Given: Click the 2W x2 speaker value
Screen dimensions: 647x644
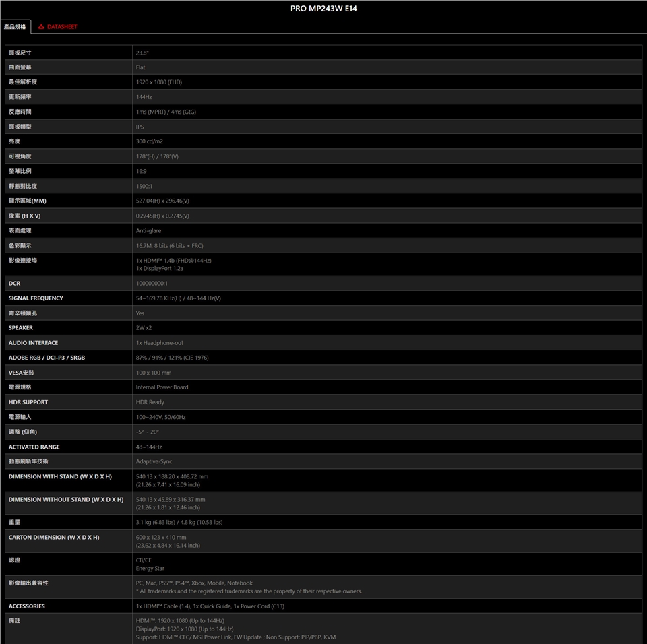Looking at the screenshot, I should pos(144,328).
